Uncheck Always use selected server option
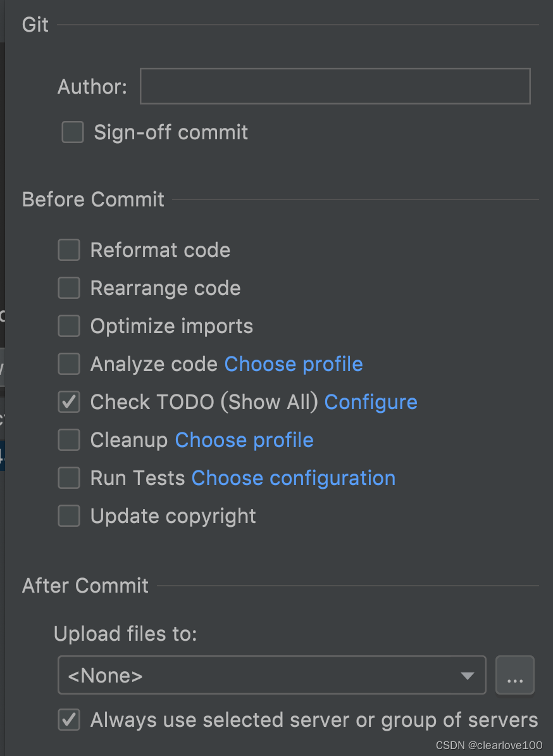This screenshot has height=756, width=553. coord(69,720)
